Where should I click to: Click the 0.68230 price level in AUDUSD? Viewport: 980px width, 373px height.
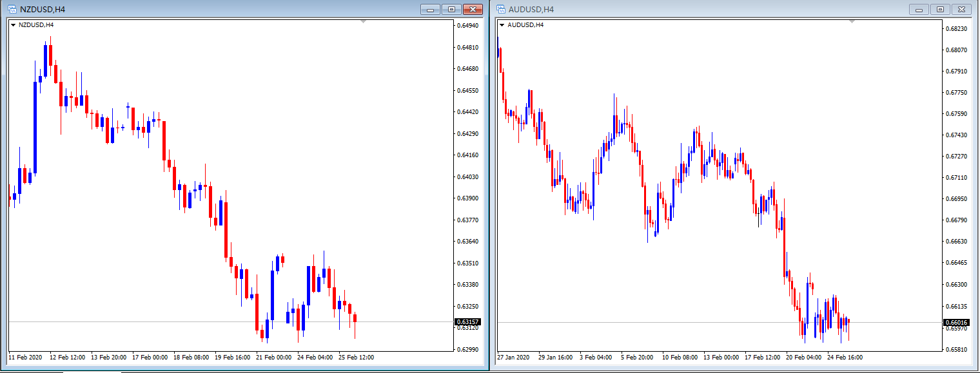point(956,29)
